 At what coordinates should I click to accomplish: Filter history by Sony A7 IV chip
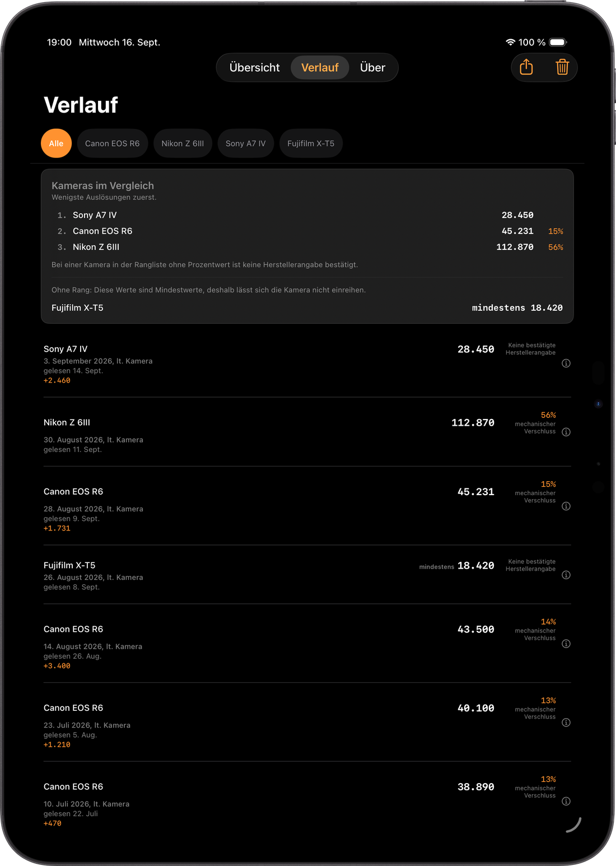[x=246, y=143]
